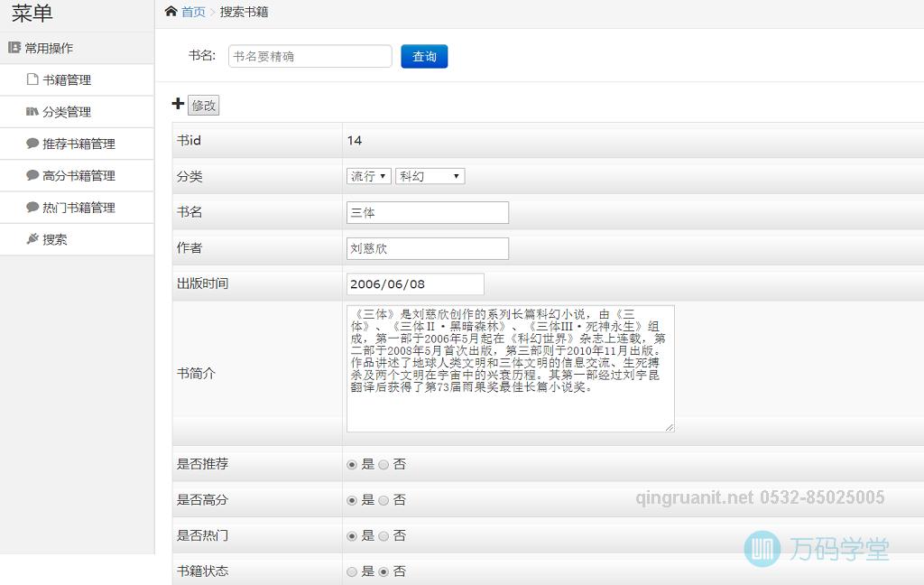
Task: Select 是 radio for 书籍状态
Action: 352,571
